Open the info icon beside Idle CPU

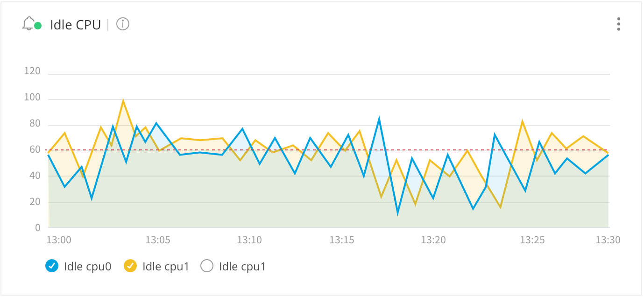(x=123, y=24)
